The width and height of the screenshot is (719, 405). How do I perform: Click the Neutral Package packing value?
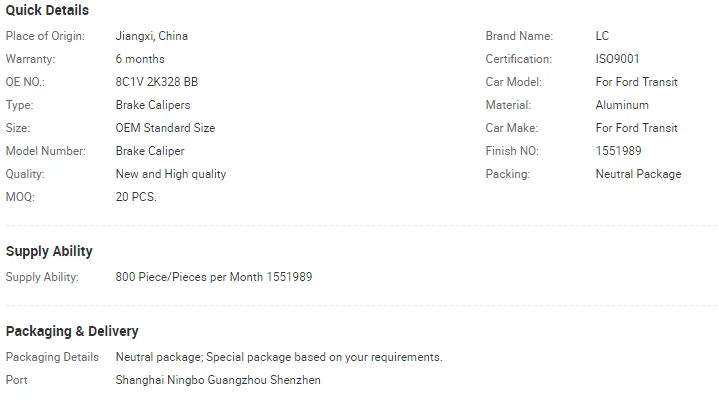click(638, 174)
